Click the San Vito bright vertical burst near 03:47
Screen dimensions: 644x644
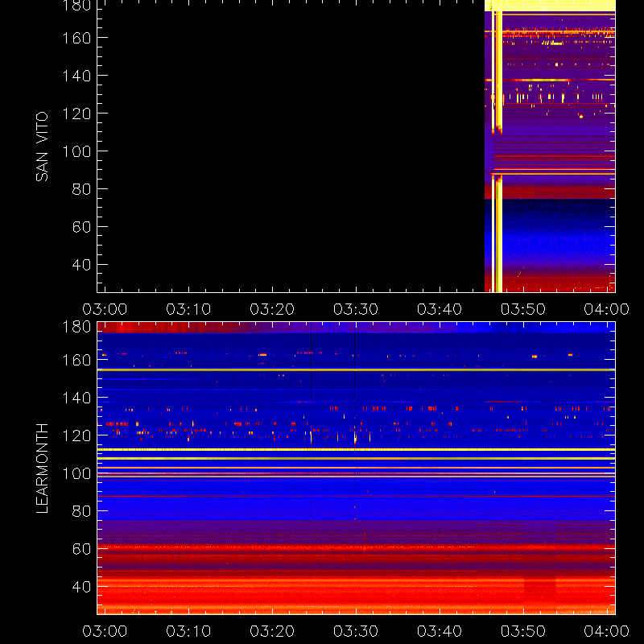coord(497,152)
